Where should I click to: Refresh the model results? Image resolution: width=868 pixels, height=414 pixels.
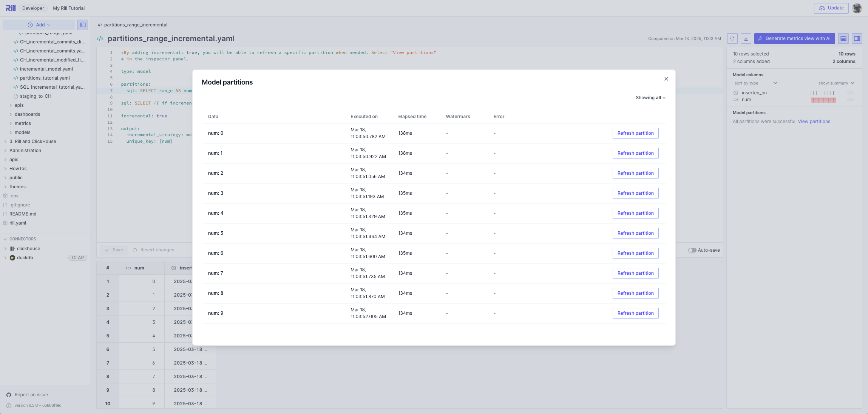733,38
